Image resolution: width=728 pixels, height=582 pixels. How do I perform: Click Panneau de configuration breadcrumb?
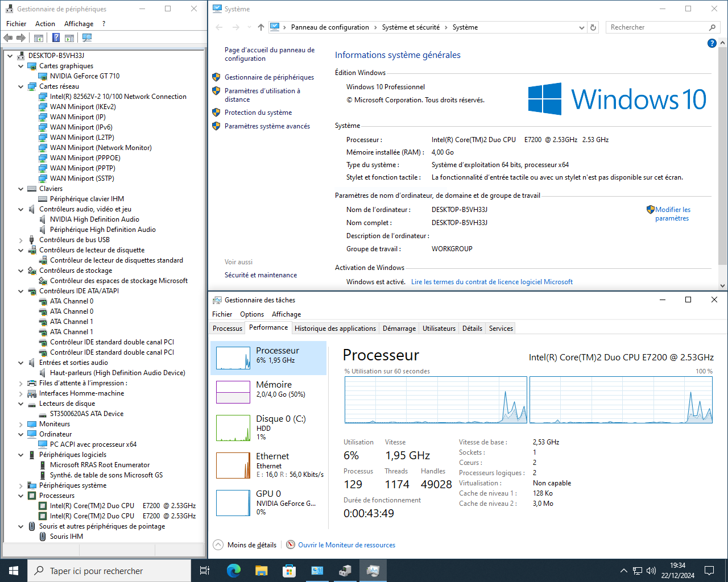click(330, 27)
